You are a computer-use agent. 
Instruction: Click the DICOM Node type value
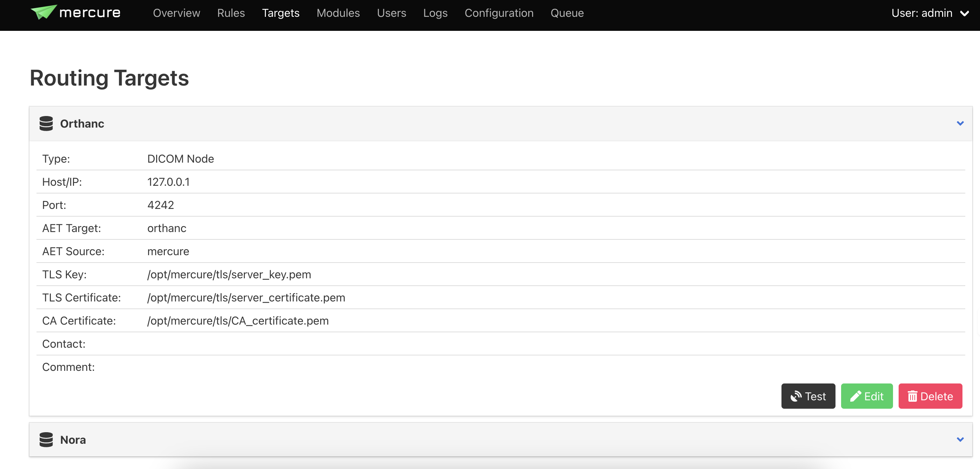pos(181,158)
